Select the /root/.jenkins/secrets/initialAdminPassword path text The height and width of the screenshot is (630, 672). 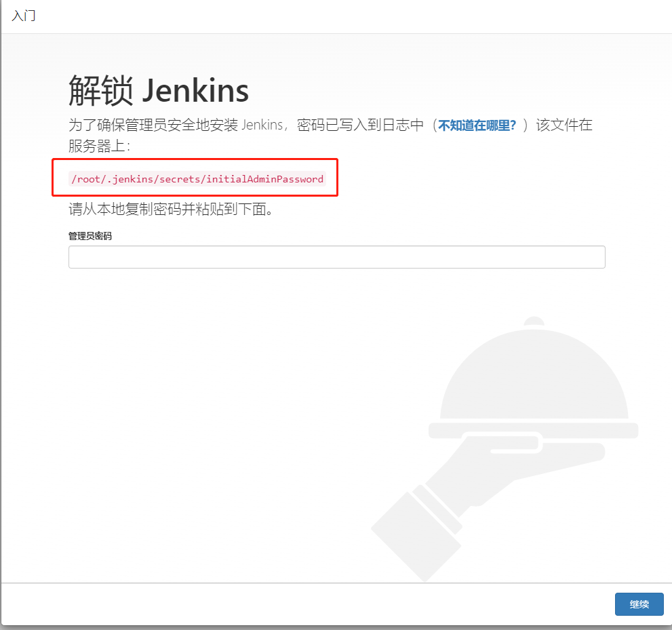(197, 179)
